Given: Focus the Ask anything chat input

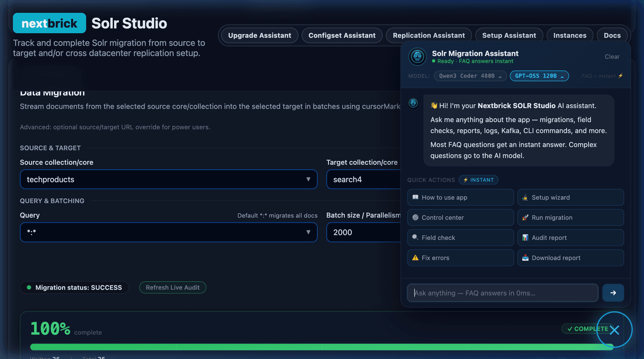Looking at the screenshot, I should pyautogui.click(x=502, y=293).
